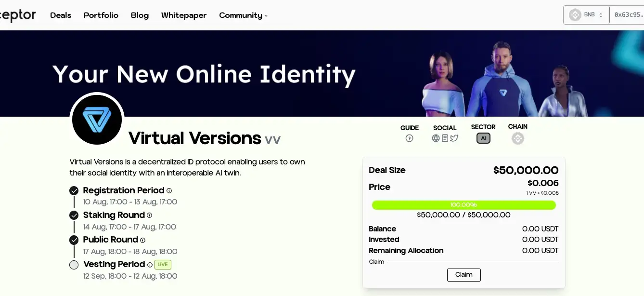This screenshot has width=644, height=296.
Task: Click the info icon beside Registration Period
Action: (169, 191)
